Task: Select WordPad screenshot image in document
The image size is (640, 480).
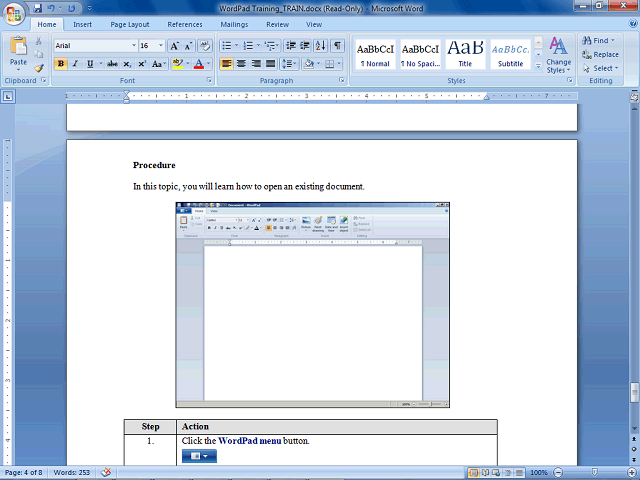Action: pos(313,305)
